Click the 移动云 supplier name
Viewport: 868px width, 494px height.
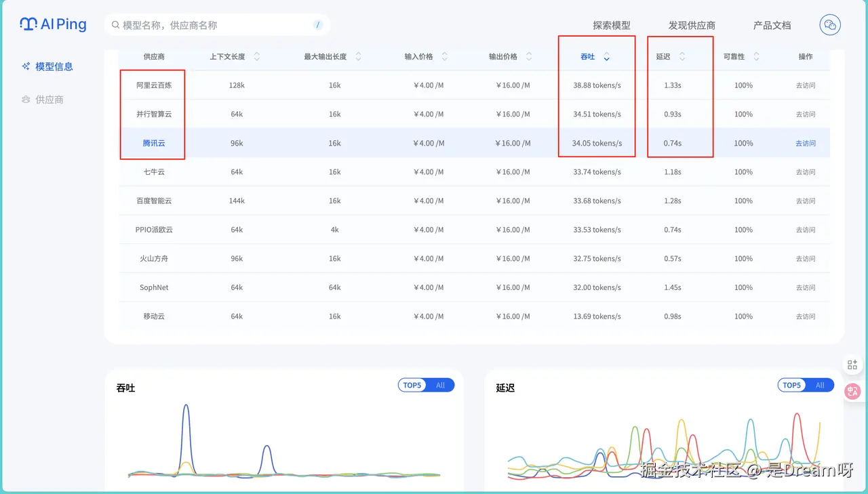click(x=154, y=316)
